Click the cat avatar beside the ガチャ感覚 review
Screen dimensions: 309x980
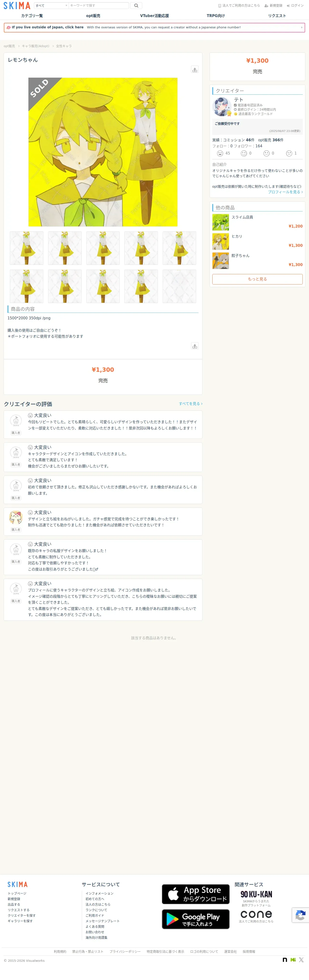click(16, 517)
